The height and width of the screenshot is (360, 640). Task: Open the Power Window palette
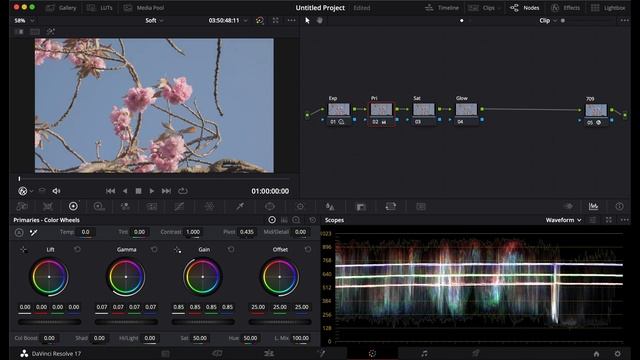pos(270,207)
